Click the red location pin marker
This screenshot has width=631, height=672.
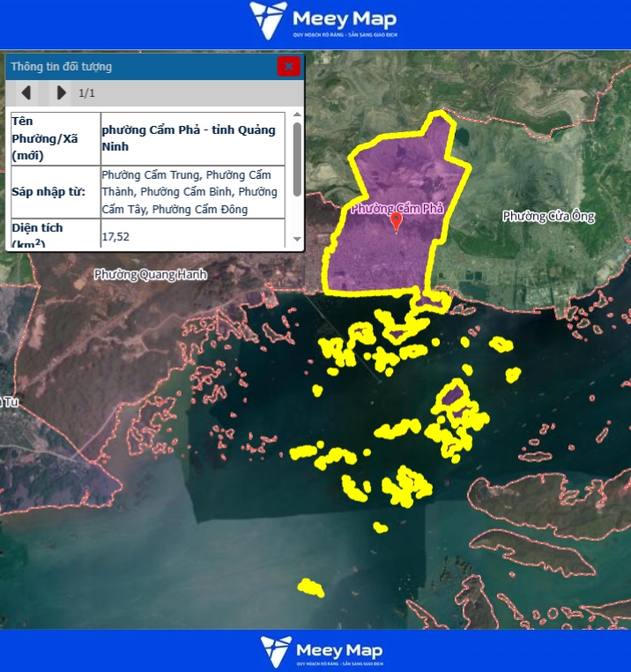(x=397, y=222)
